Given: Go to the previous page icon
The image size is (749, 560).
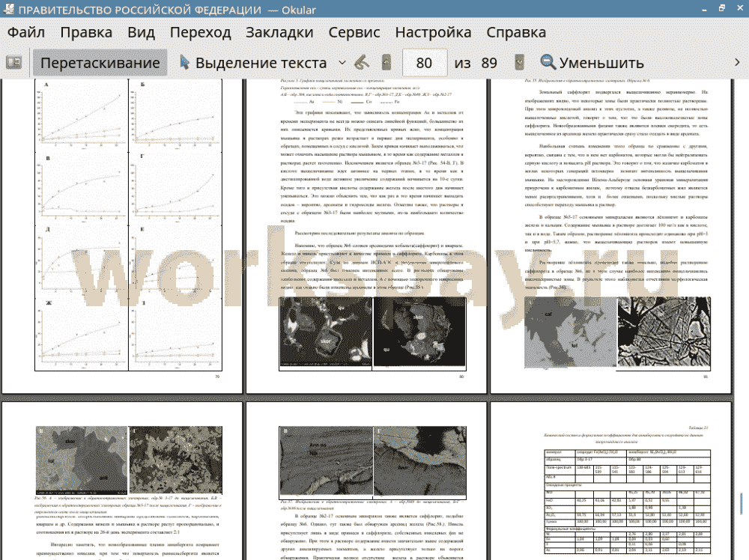Looking at the screenshot, I should coord(386,63).
